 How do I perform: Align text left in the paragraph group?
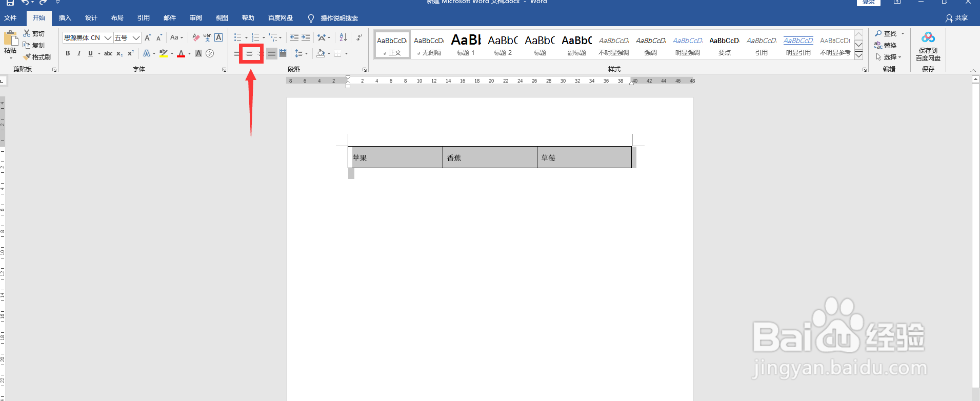[x=236, y=53]
